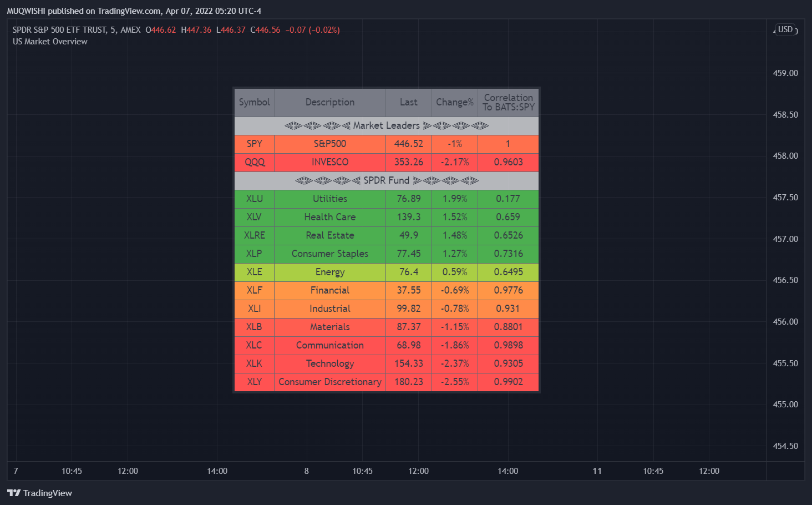Screen dimensions: 812x505
Task: Select the XLU symbol cell
Action: (255, 199)
